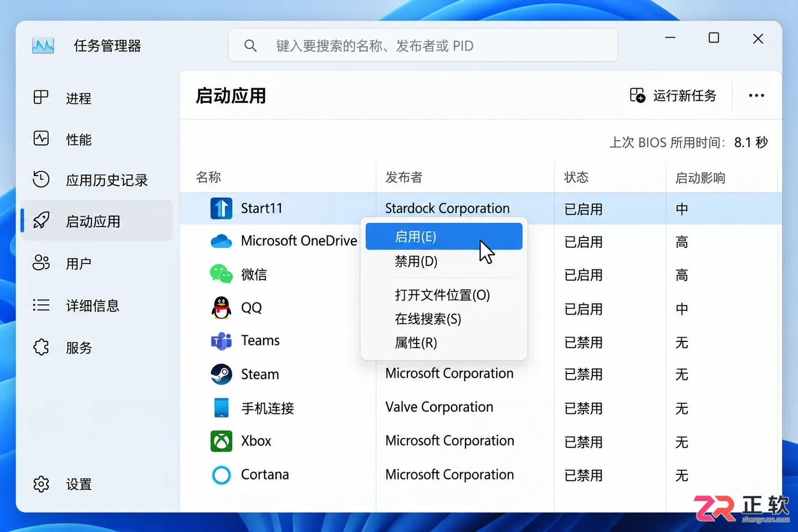Sort by the 发布者 column header

coord(403,177)
